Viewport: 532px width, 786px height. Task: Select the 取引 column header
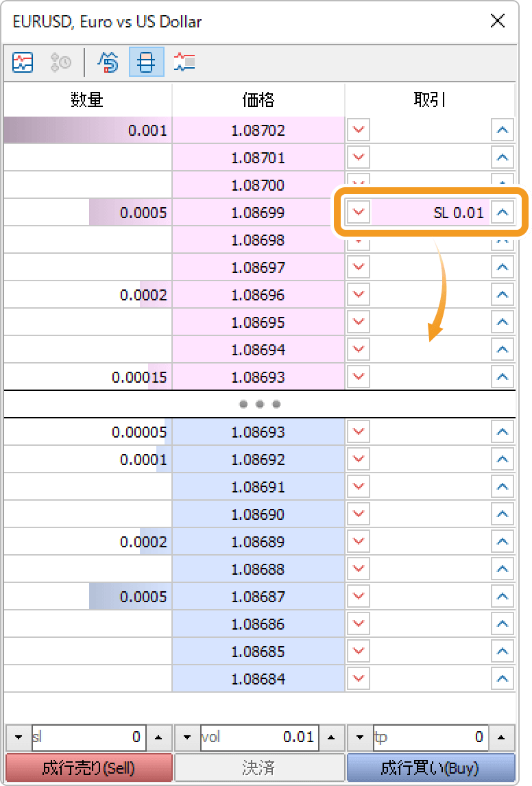[x=430, y=99]
